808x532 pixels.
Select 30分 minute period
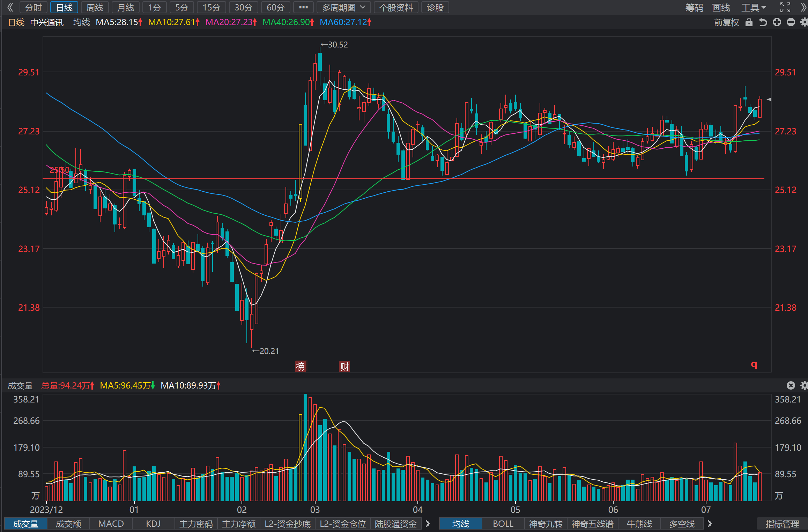click(x=244, y=7)
